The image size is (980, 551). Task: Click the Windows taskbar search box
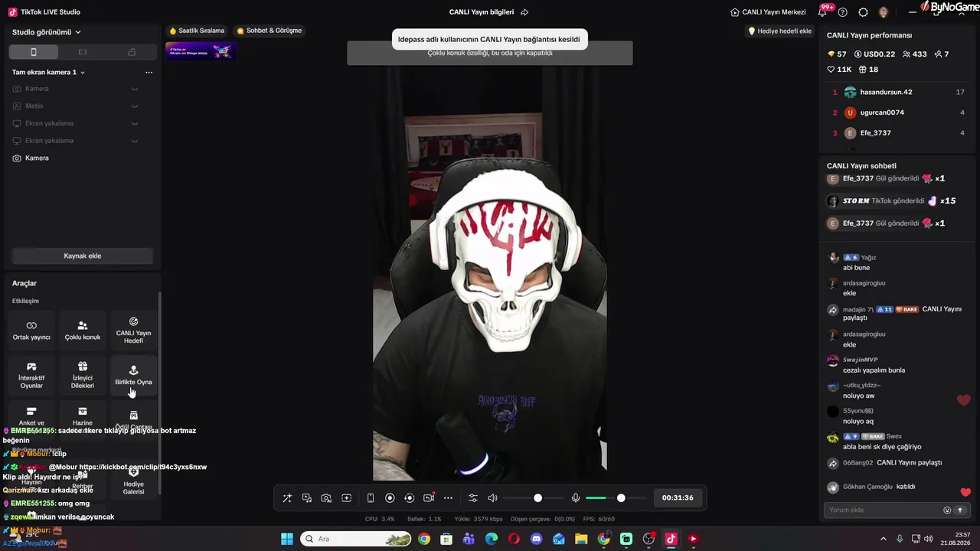click(356, 539)
